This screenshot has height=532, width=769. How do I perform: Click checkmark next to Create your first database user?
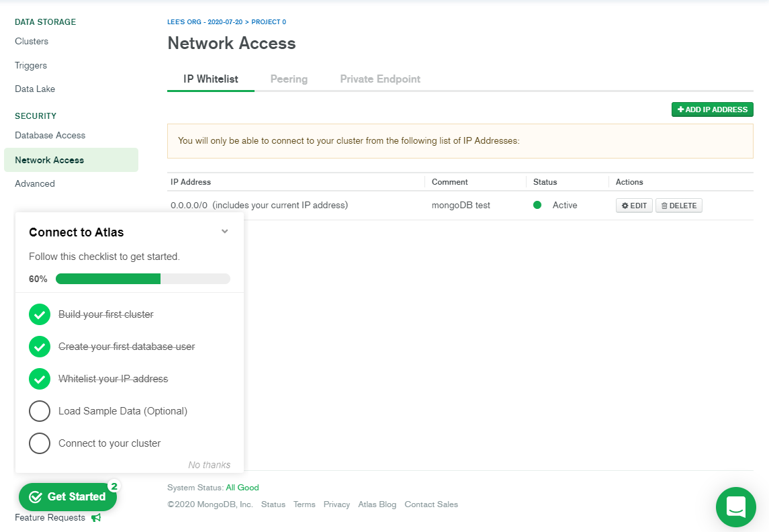coord(40,347)
